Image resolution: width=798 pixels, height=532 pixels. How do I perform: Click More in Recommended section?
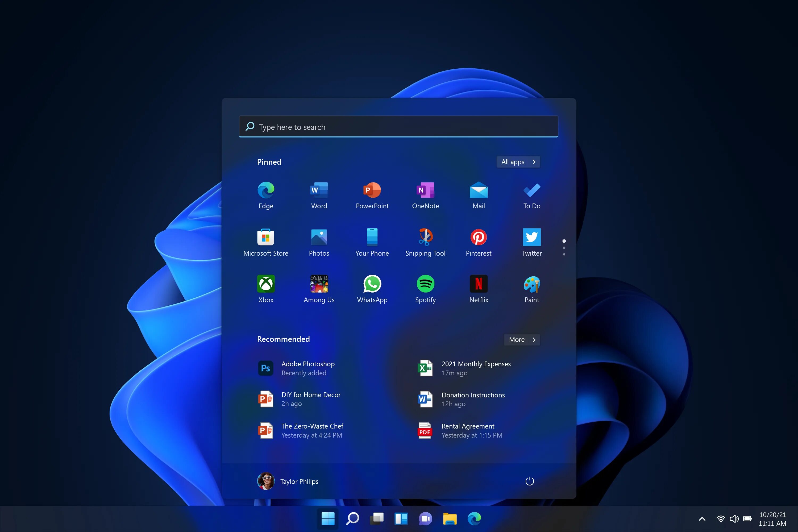pos(521,339)
